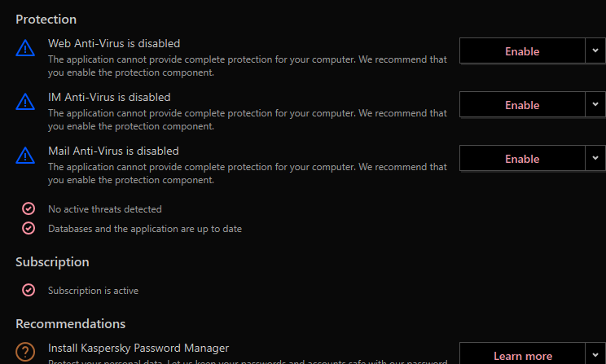Image resolution: width=606 pixels, height=364 pixels.
Task: Click the No active threats checkmark icon
Action: [x=29, y=208]
